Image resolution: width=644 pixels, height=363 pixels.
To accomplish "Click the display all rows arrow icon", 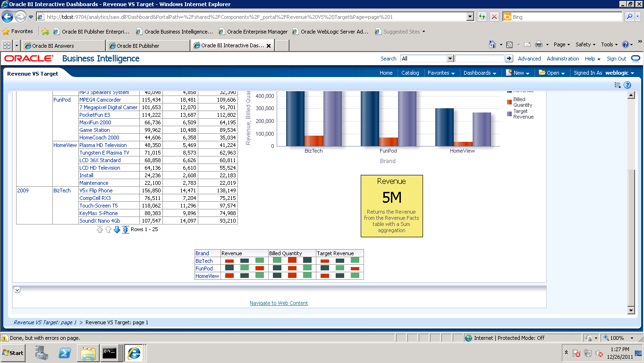I will point(125,230).
